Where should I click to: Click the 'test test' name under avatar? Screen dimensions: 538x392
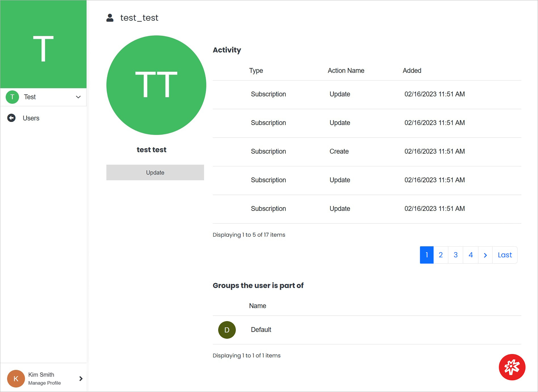coord(152,150)
